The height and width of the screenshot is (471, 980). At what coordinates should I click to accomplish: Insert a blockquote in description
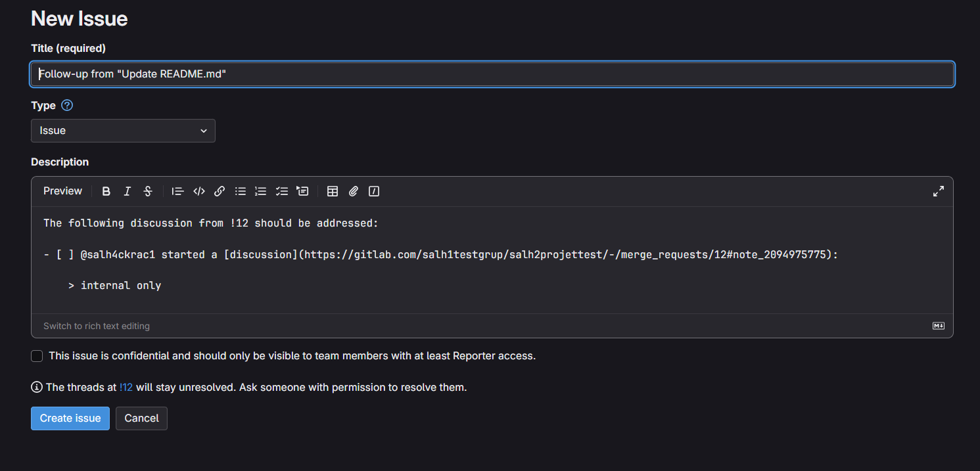pyautogui.click(x=177, y=191)
